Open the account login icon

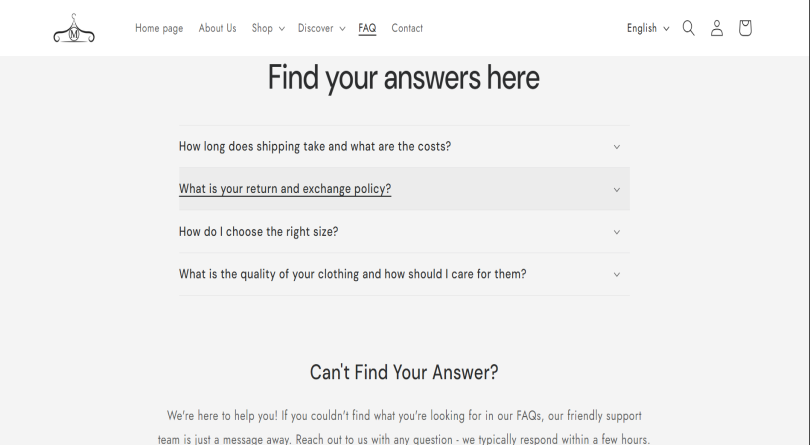pyautogui.click(x=716, y=28)
